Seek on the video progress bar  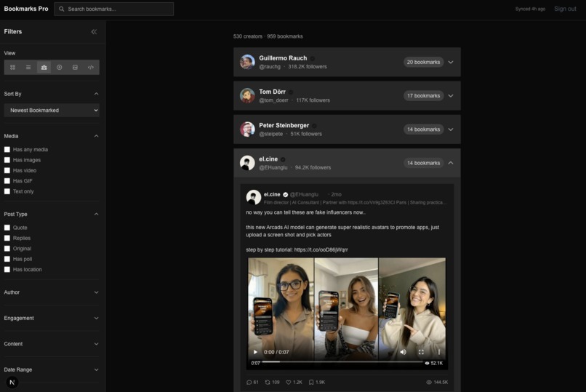pos(342,361)
